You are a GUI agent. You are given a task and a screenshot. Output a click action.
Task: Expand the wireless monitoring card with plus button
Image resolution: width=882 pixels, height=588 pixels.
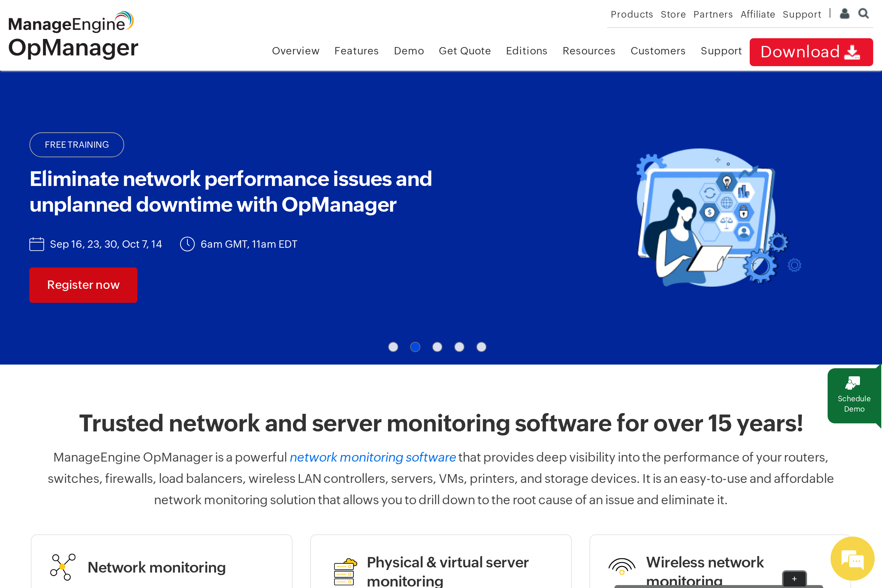tap(794, 579)
